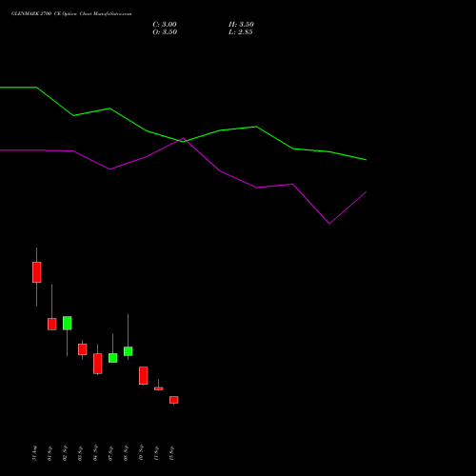
Task: Click the tall red candle for 31 Aug
Action: 37,272
